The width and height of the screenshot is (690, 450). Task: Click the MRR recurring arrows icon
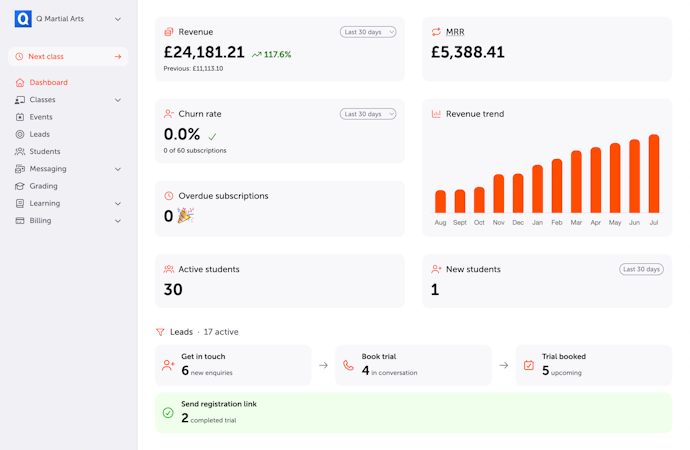point(436,32)
